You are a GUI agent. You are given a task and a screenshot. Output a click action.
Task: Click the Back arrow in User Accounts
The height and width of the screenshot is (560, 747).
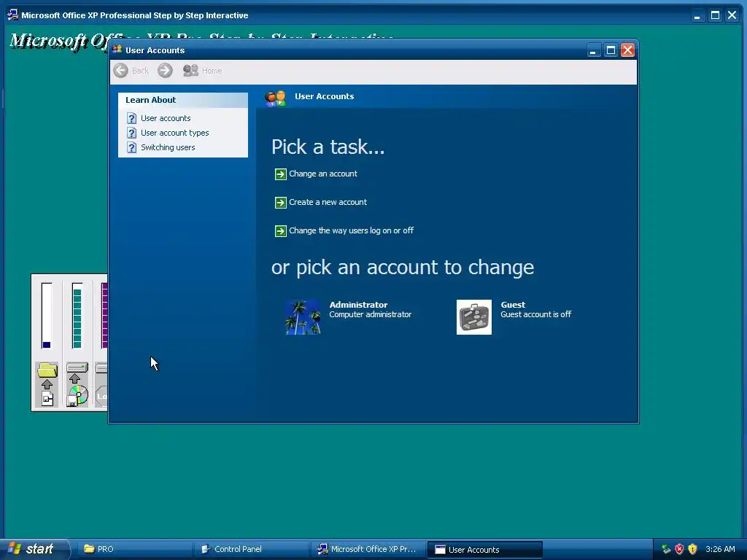(x=120, y=71)
